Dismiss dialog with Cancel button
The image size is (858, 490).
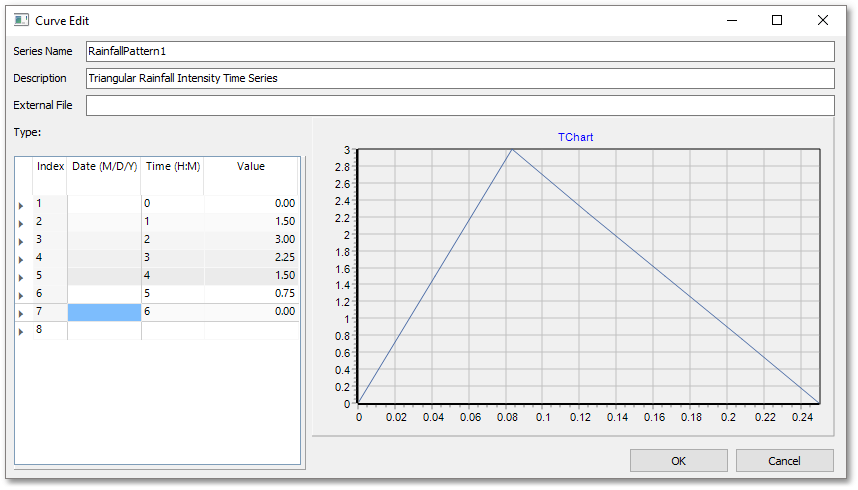(785, 460)
